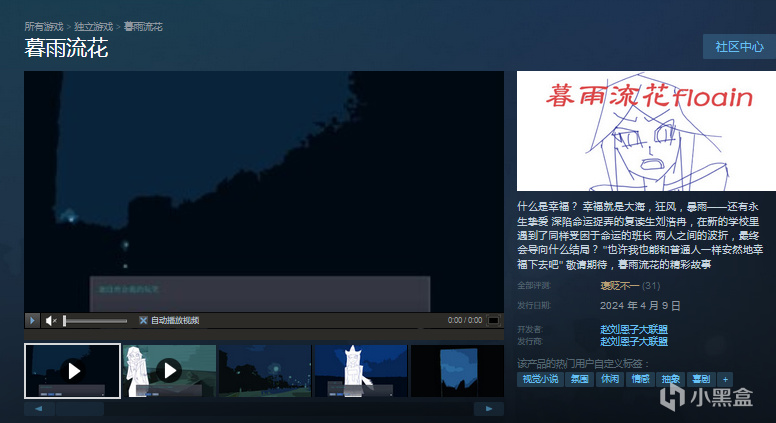The height and width of the screenshot is (423, 776).
Task: Open developer 赵刘恩子大联盟 link
Action: tap(634, 329)
